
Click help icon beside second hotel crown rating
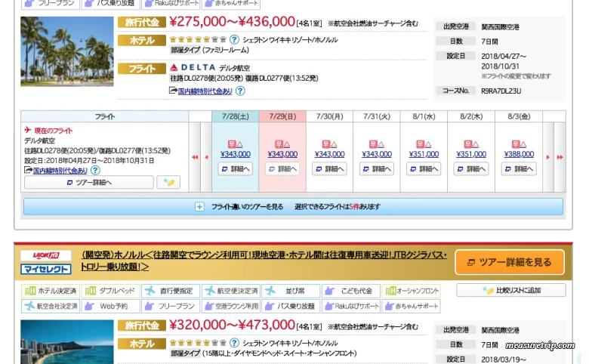234,343
